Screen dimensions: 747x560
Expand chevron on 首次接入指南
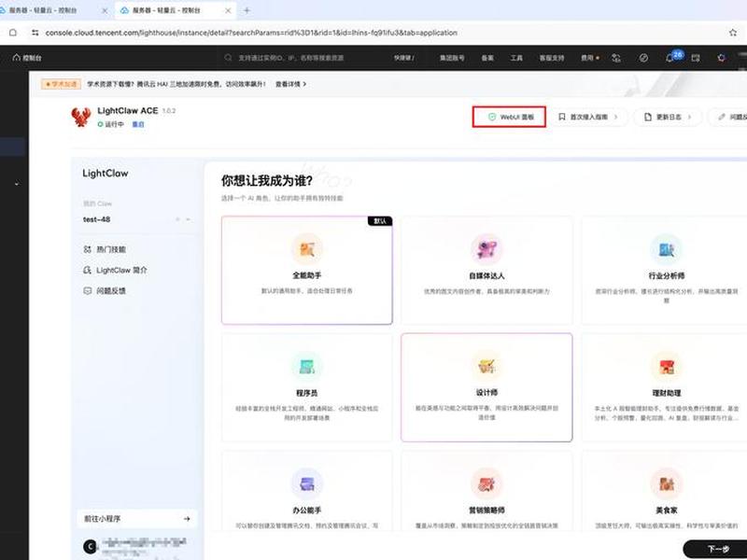616,117
